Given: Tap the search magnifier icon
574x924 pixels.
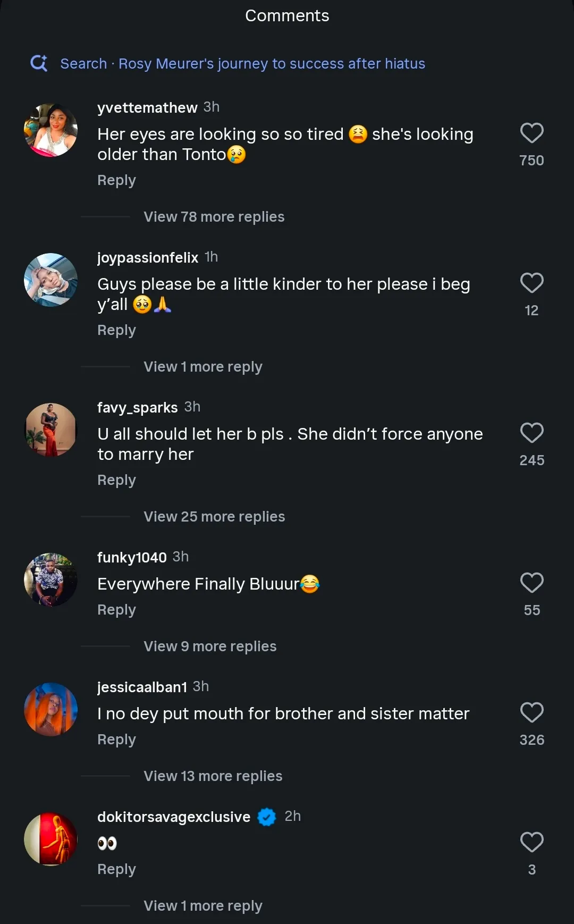Looking at the screenshot, I should click(39, 63).
